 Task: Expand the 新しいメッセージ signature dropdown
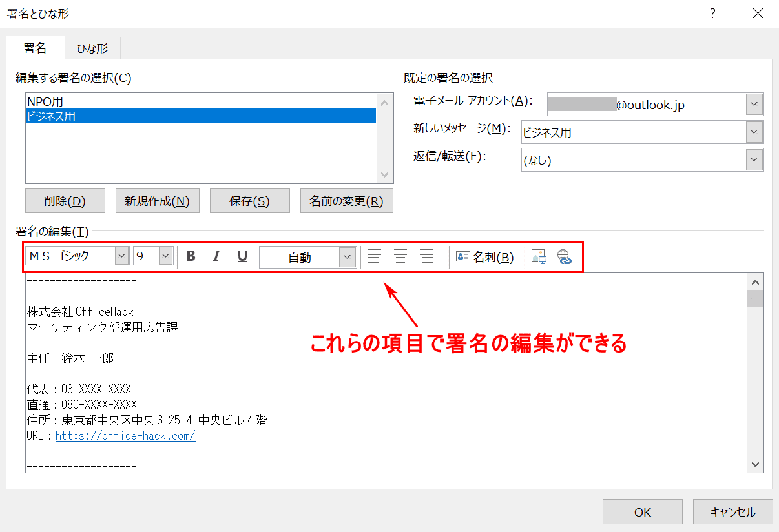(754, 132)
